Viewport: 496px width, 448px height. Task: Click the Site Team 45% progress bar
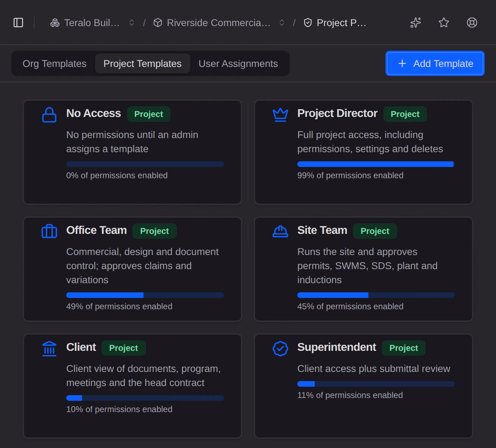[376, 295]
